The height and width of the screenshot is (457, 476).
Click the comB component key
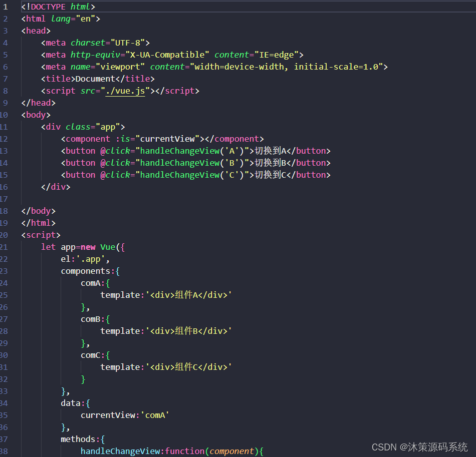91,319
